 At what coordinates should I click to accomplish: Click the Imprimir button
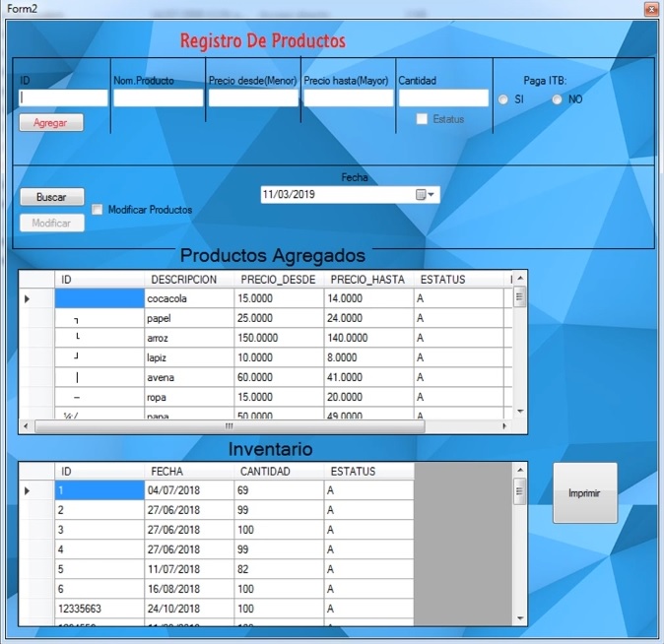click(584, 493)
